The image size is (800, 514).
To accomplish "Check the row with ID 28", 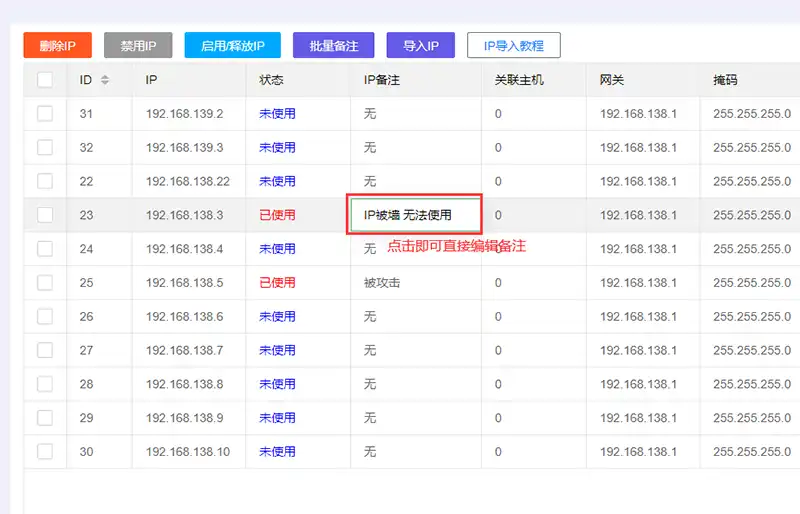I will pos(45,383).
